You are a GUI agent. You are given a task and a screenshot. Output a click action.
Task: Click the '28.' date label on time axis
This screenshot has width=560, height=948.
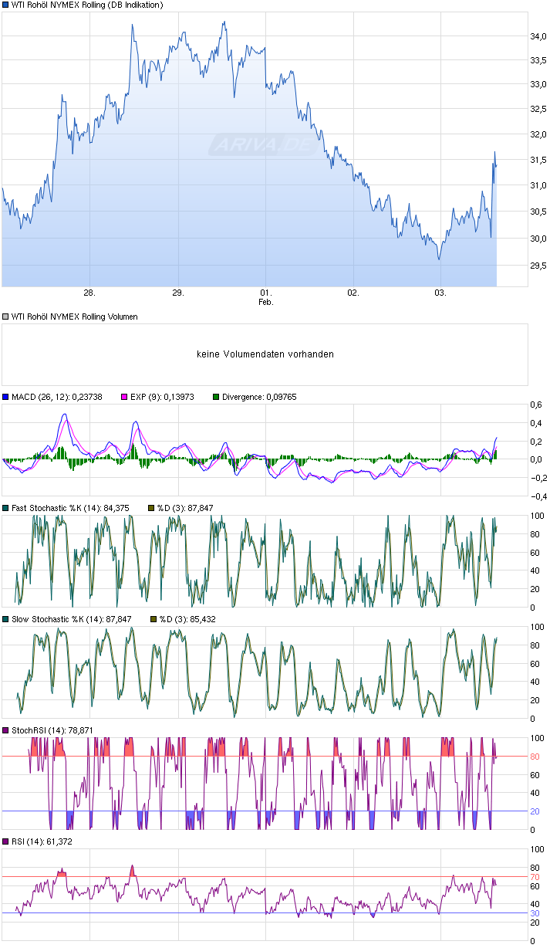89,293
